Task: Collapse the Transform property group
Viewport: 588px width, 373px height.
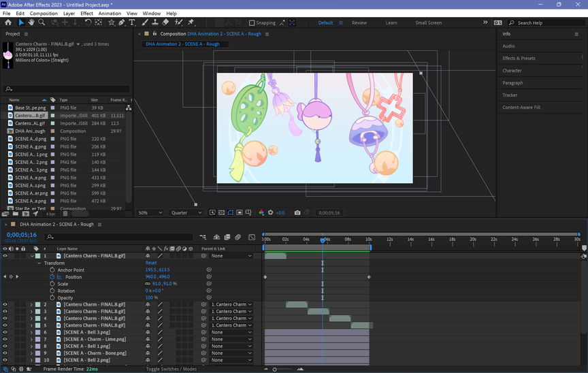Action: coord(39,263)
